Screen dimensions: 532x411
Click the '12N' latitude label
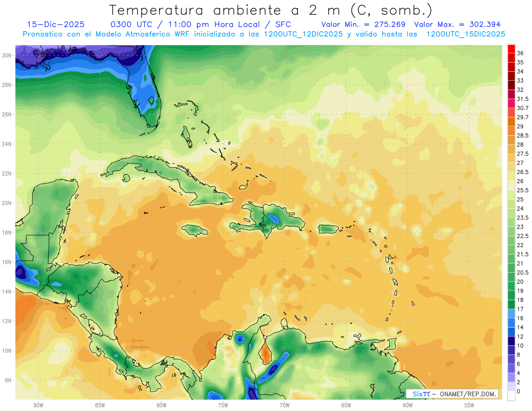(8, 321)
